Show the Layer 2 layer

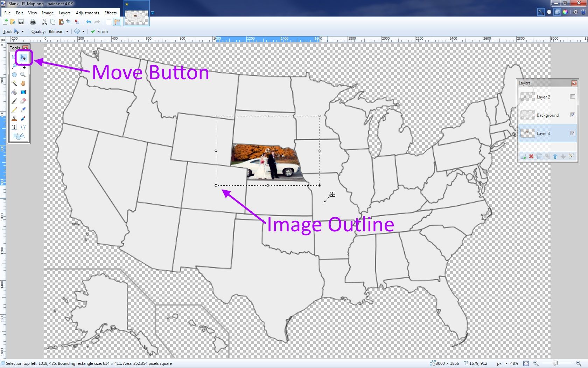573,97
